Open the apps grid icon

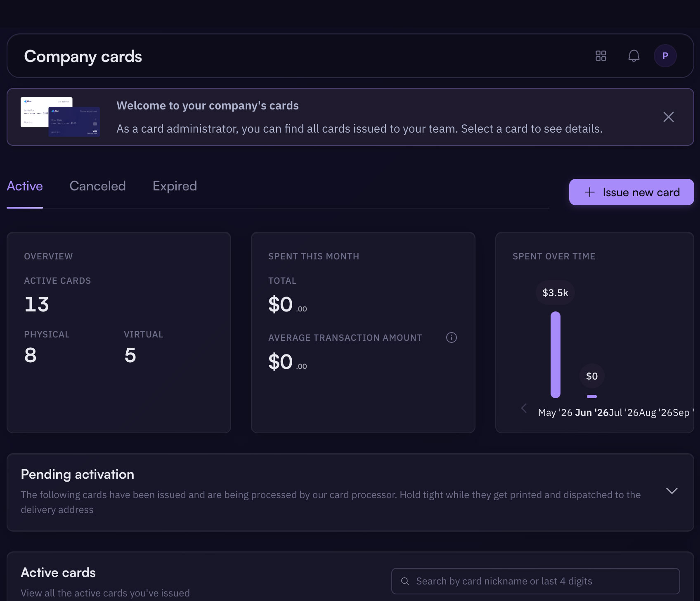(x=601, y=56)
